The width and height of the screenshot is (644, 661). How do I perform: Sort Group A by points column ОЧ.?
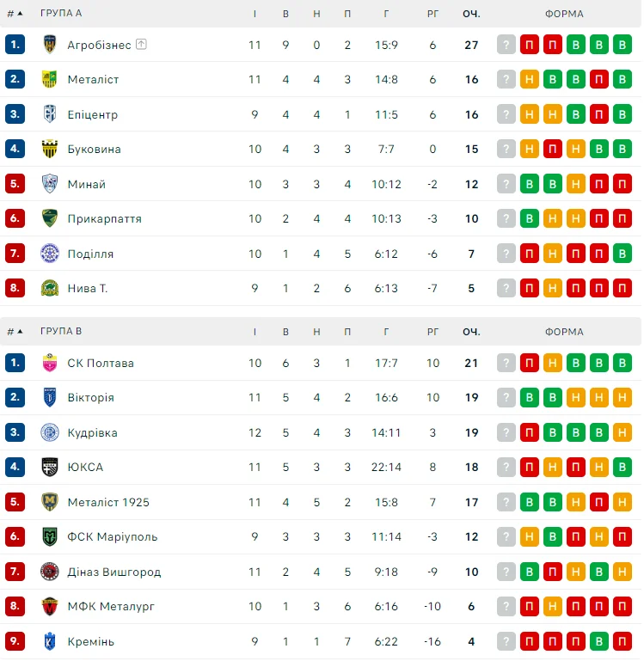[471, 14]
